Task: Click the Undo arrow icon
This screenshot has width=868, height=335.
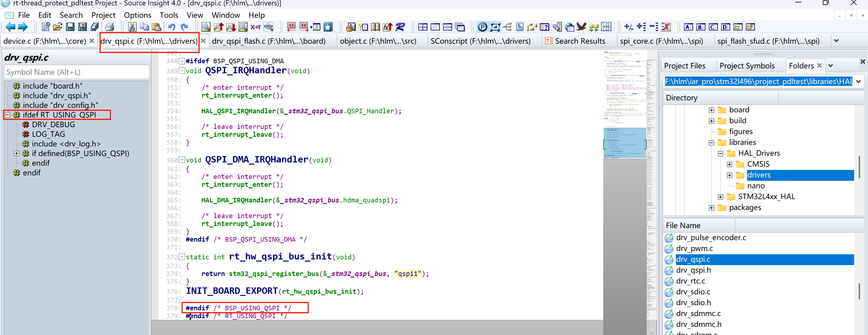Action: tap(172, 27)
